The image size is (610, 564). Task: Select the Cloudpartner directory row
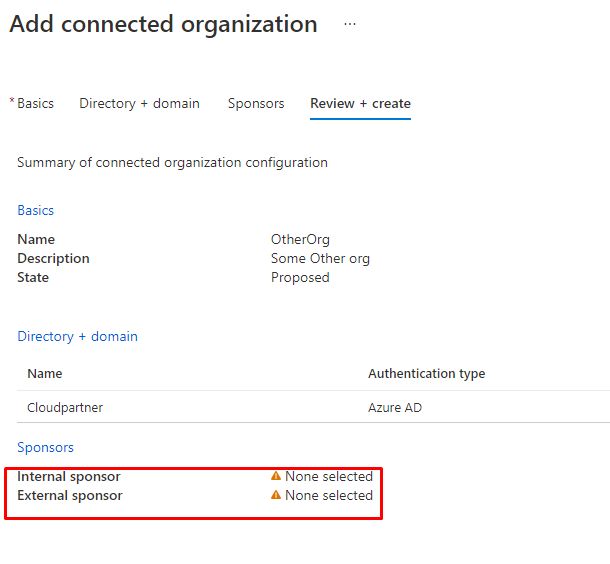click(x=65, y=407)
